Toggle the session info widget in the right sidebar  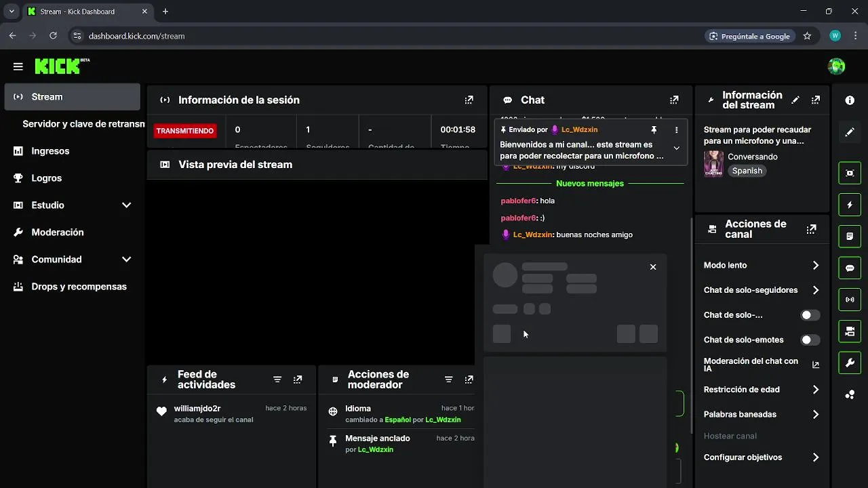point(850,300)
